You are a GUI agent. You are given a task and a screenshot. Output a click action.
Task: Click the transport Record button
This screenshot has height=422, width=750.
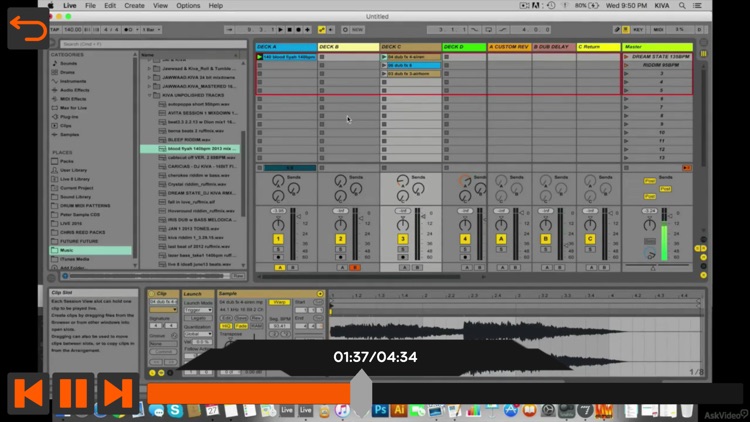click(298, 30)
